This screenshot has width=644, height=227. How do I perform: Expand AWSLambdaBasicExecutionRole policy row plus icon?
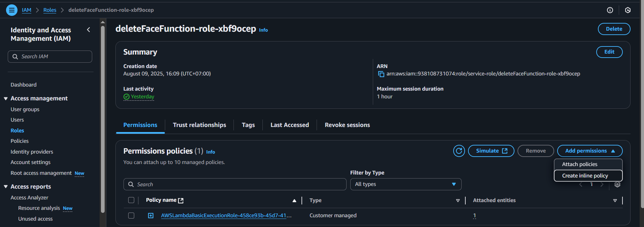(x=151, y=216)
